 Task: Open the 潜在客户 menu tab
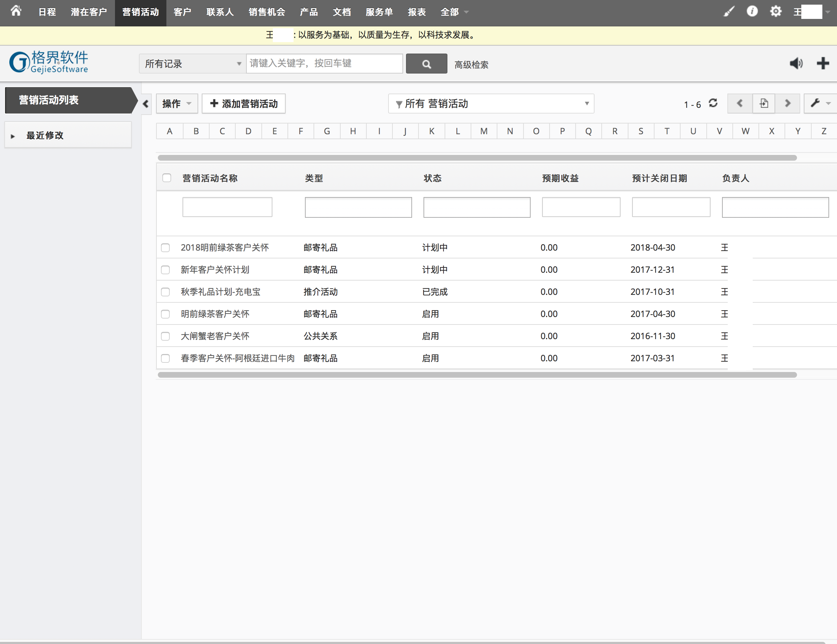89,12
